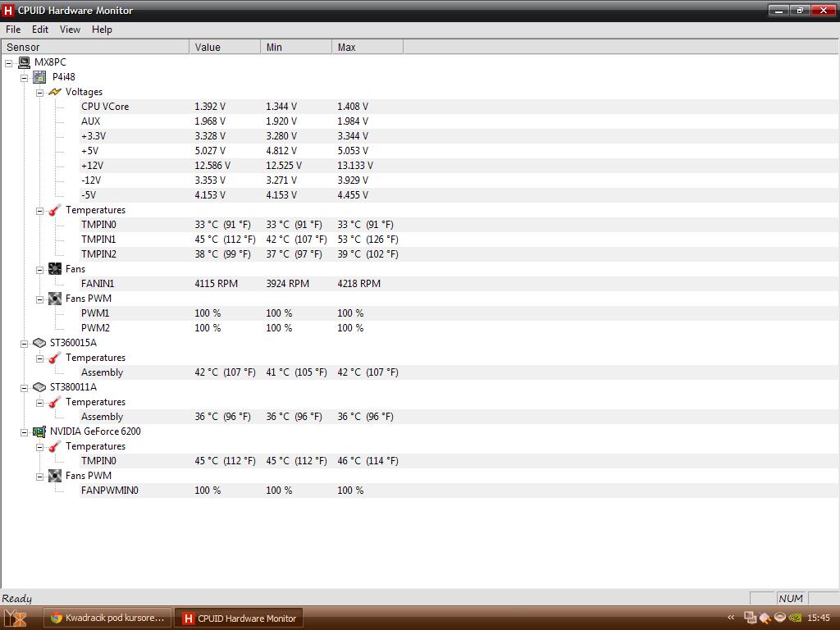This screenshot has width=840, height=630.
Task: Switch to Chrome 'Kwadracik pod kursore…' taskbar button
Action: (x=107, y=618)
